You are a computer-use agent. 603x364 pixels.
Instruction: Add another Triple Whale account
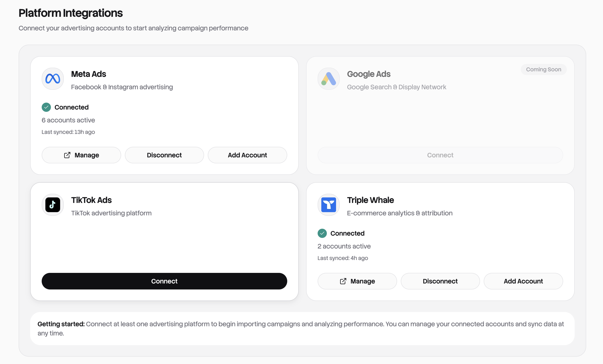523,281
